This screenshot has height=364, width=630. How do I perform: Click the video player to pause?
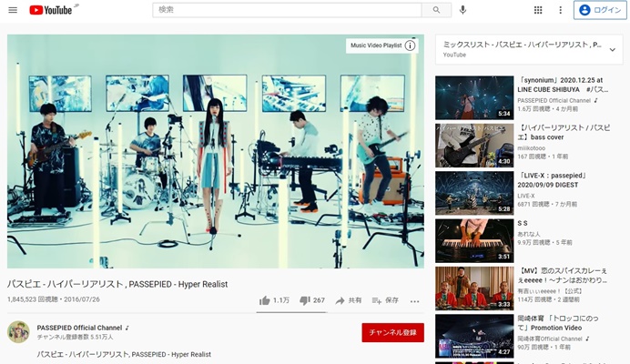216,151
